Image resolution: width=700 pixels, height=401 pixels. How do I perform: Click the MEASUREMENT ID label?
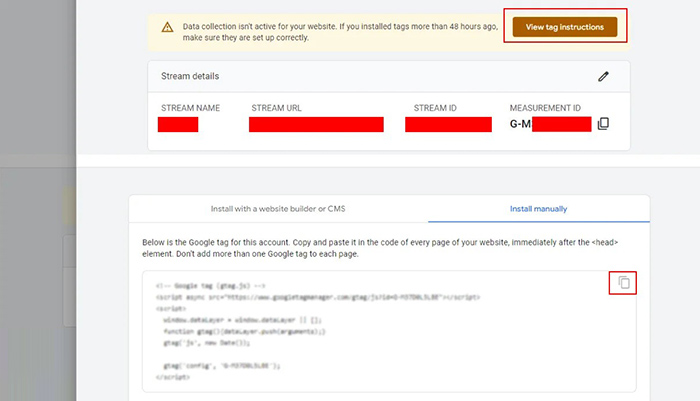coord(545,108)
